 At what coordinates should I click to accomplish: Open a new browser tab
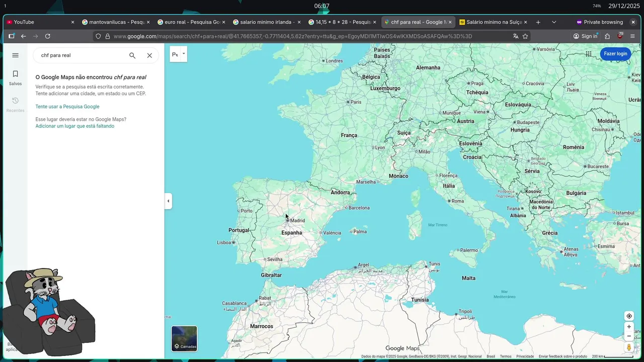(538, 22)
